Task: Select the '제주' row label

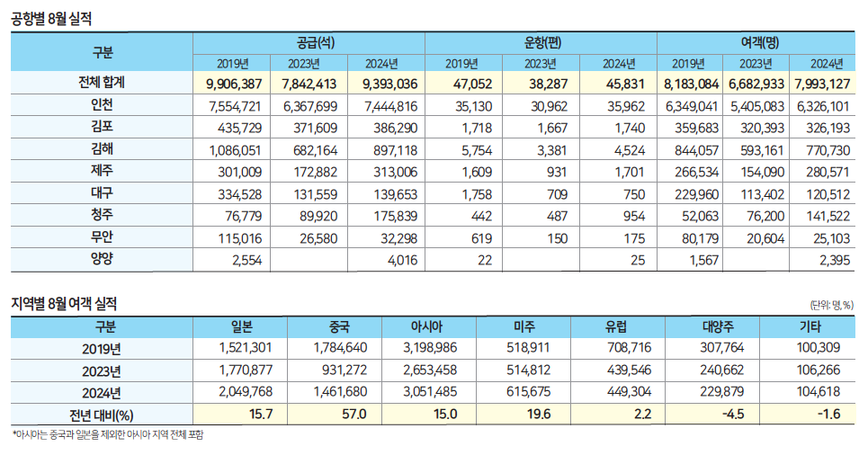Action: click(x=102, y=171)
